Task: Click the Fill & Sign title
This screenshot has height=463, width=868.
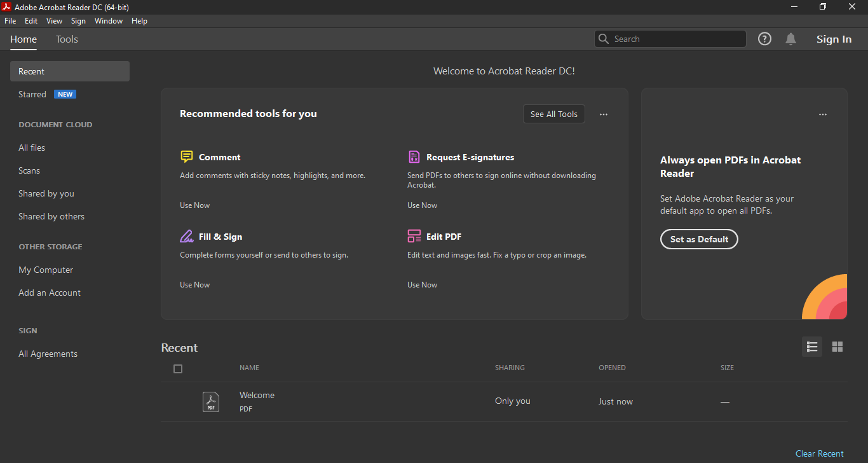Action: pos(220,237)
